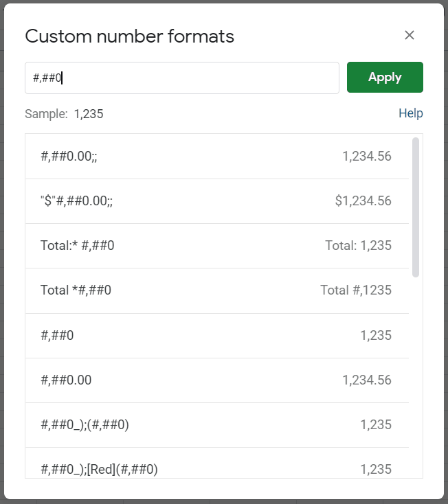Pick the #,##0_);[Red](#,##0) format
Screen dimensions: 448x504
[x=217, y=463]
